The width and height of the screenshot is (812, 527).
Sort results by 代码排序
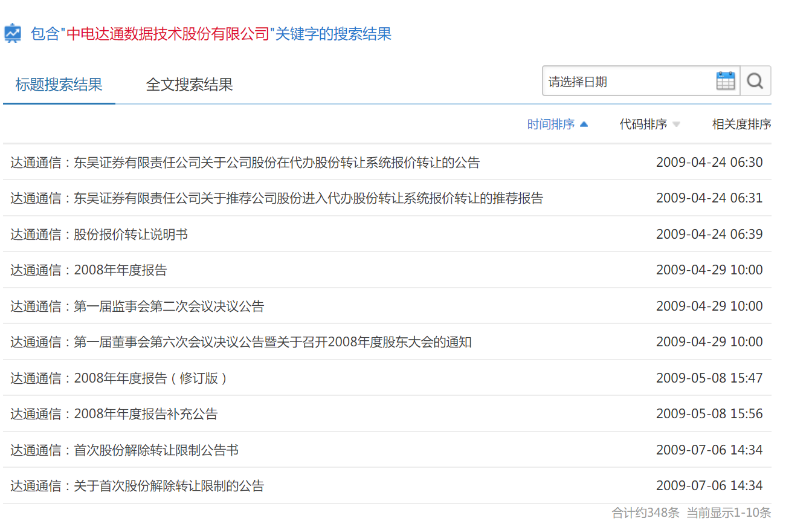(x=643, y=124)
